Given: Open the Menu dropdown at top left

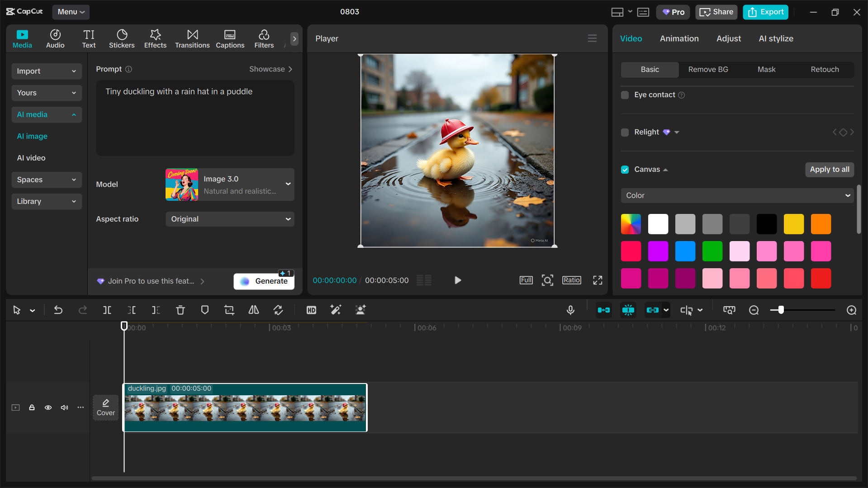Looking at the screenshot, I should coord(71,12).
